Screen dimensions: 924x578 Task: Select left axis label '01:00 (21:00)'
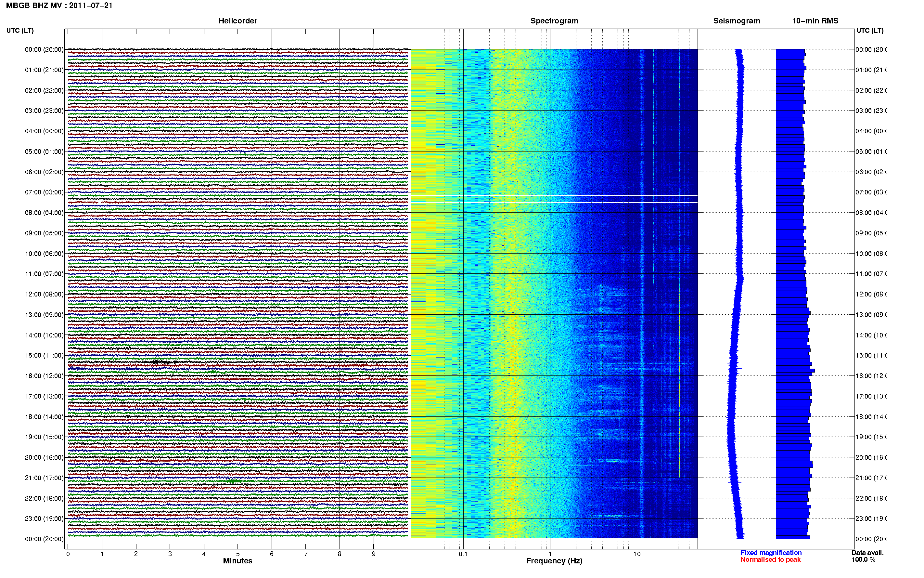coord(44,70)
